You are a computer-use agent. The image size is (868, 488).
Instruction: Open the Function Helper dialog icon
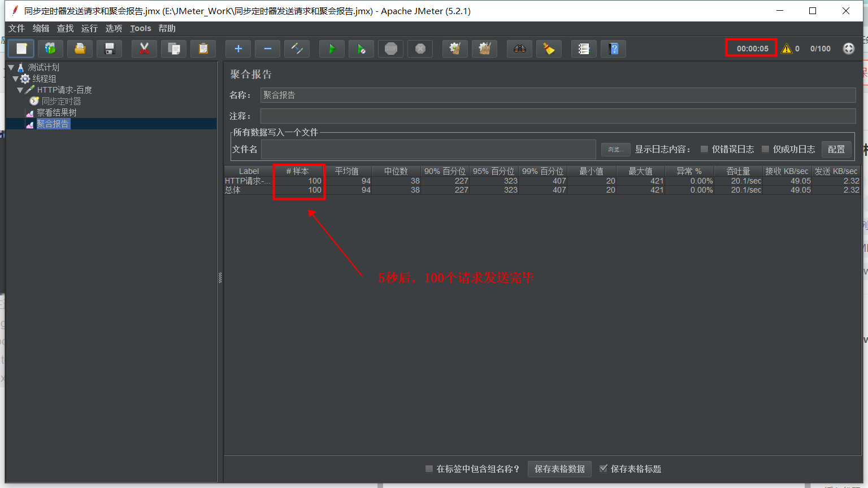point(584,49)
